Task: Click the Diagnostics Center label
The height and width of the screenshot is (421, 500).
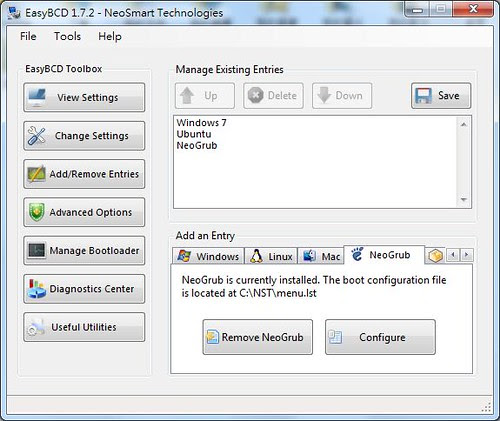Action: (x=92, y=289)
